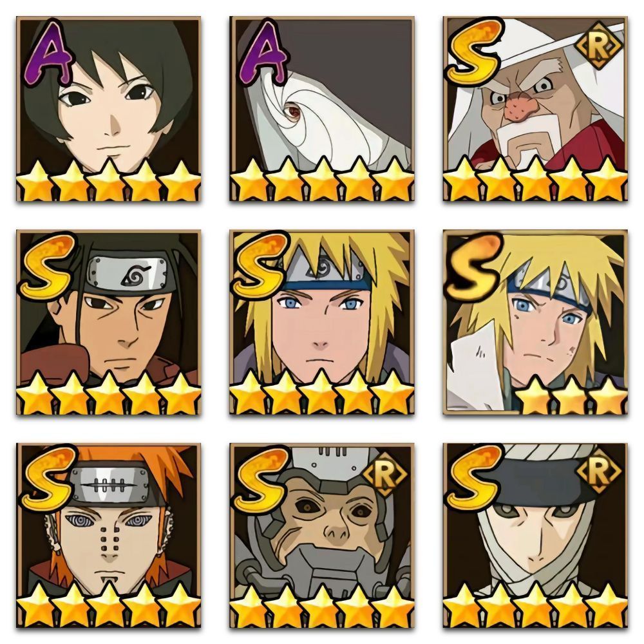Click the S badge on three-star blond card
Viewport: 644px width, 644px height.
point(473,265)
